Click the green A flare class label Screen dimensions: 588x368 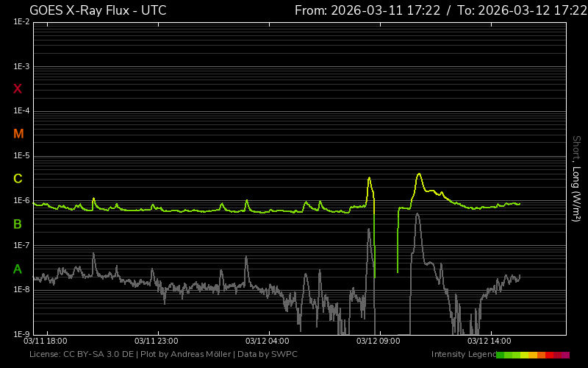pos(18,269)
